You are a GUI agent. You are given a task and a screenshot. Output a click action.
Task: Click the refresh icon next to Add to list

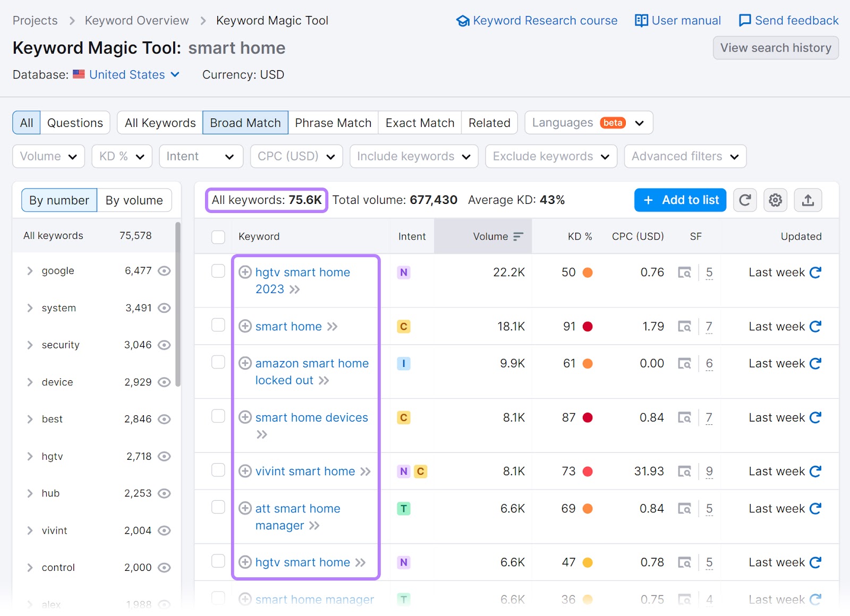point(745,200)
